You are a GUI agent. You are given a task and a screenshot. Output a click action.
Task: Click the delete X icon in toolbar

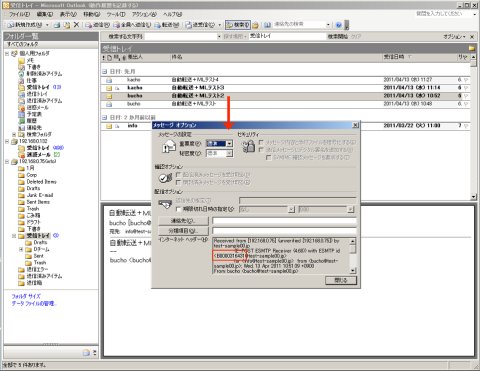click(76, 24)
